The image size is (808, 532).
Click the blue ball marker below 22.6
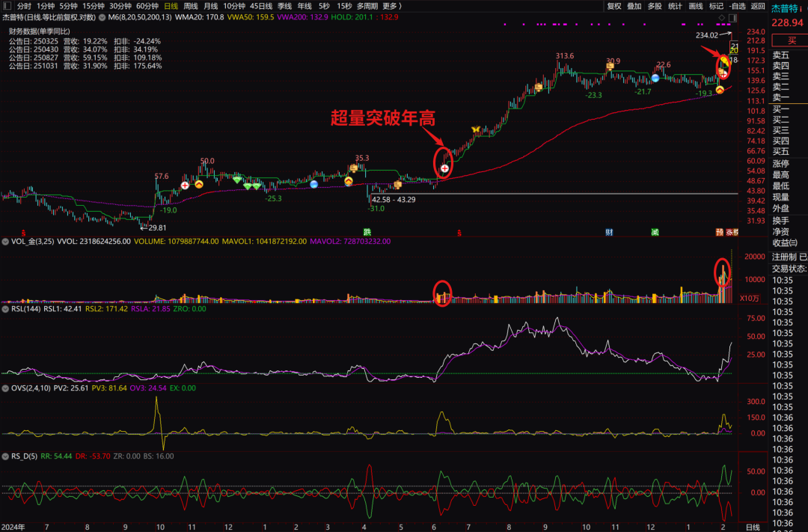[655, 79]
